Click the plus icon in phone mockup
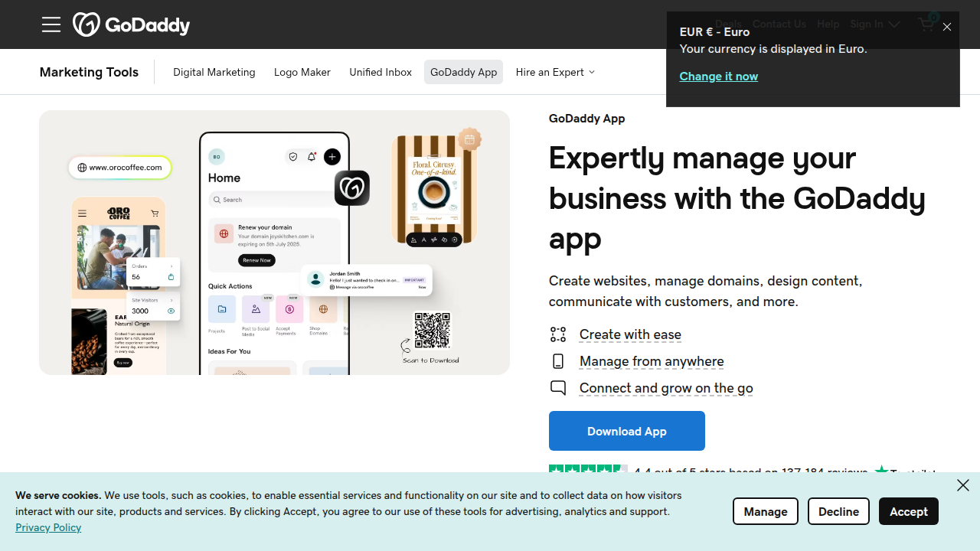Image resolution: width=980 pixels, height=551 pixels. [x=332, y=157]
